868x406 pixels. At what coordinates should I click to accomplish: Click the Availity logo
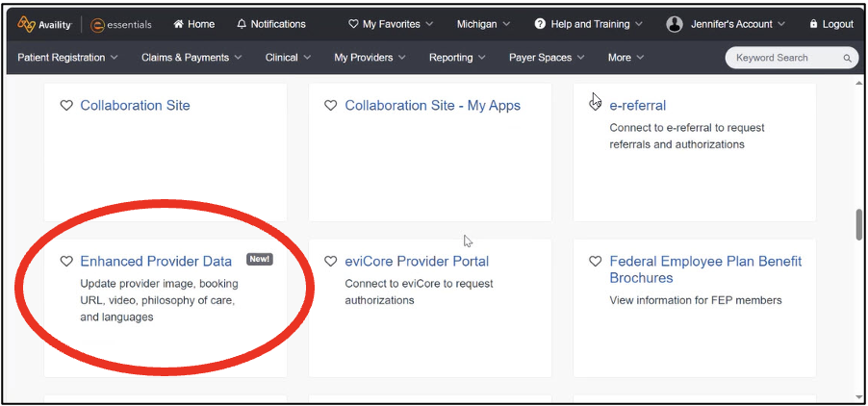click(x=45, y=24)
